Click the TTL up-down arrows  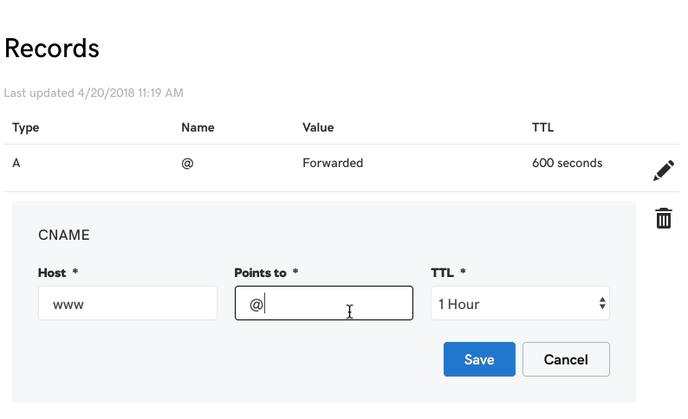(x=602, y=303)
